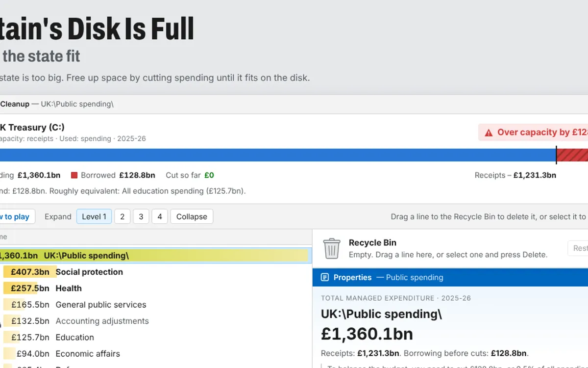The height and width of the screenshot is (368, 588).
Task: Select the Health spending row
Action: 155,289
